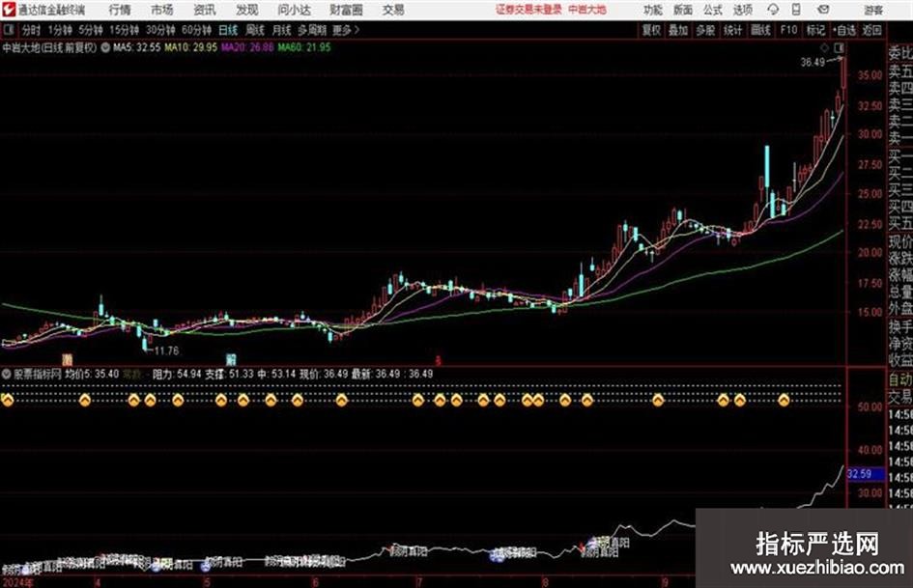This screenshot has width=913, height=588.
Task: Click the settings icon beside 股票指标网 indicator
Action: [x=7, y=374]
